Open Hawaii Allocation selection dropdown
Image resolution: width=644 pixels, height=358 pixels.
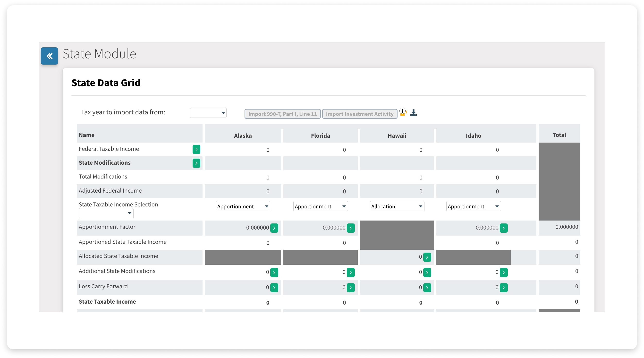point(397,206)
